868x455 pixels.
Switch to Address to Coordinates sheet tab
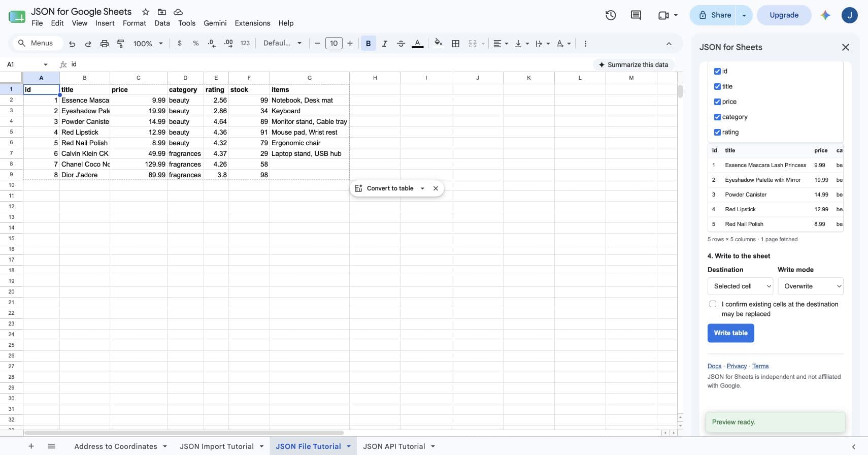point(116,446)
